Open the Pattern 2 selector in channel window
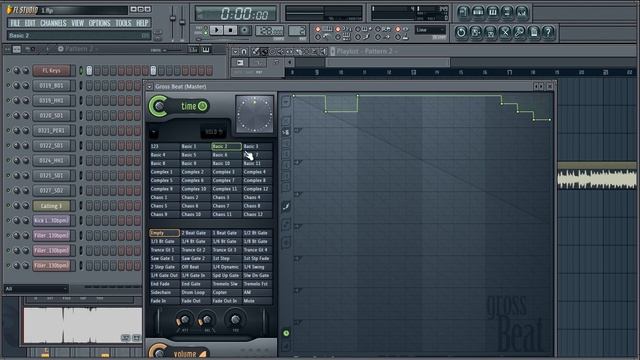640x360 pixels. coord(82,49)
